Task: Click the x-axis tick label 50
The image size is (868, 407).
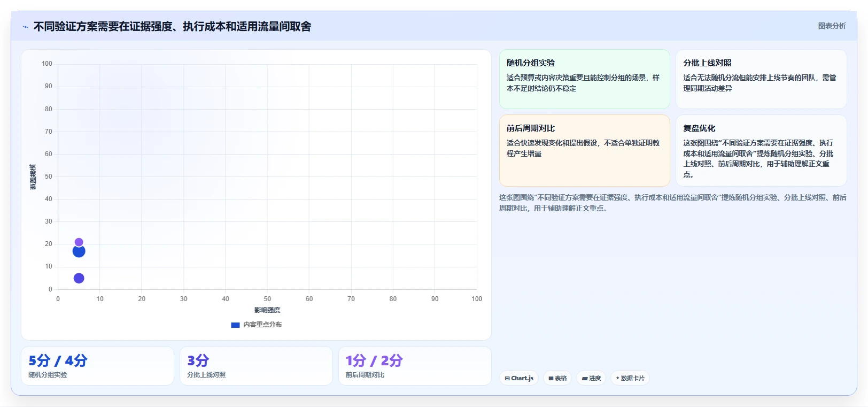Action: 267,299
